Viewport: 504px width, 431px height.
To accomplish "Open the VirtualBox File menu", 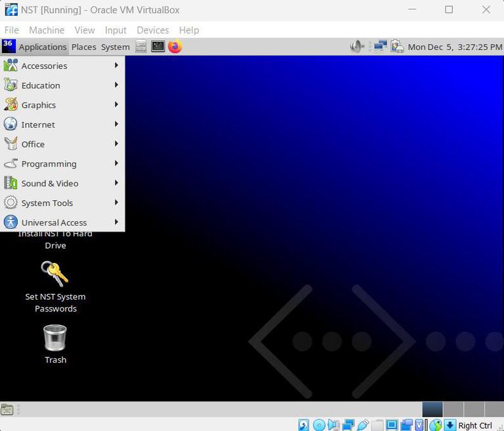I will tap(12, 30).
